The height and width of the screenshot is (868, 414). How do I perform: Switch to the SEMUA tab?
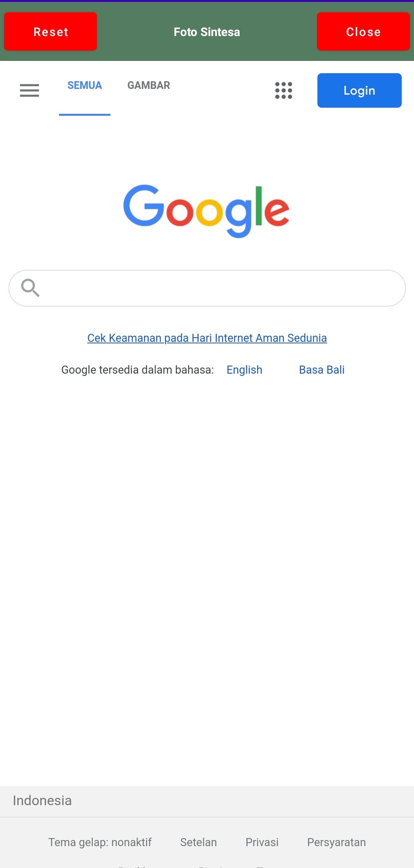(85, 85)
